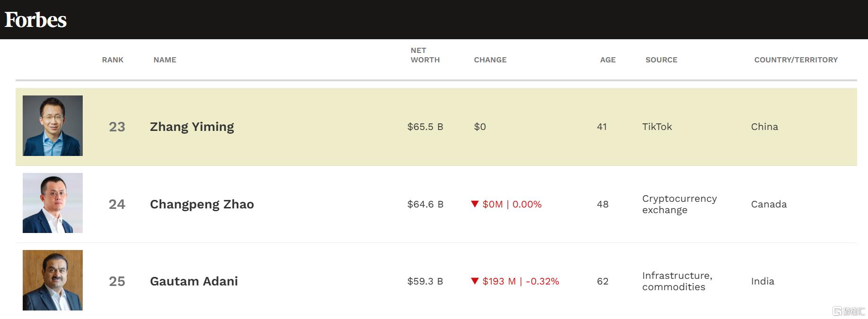868x319 pixels.
Task: Sort by the NAME column header
Action: [165, 60]
